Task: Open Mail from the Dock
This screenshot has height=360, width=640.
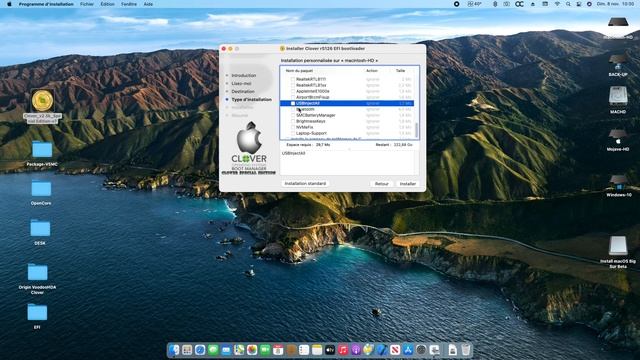Action: coord(226,350)
